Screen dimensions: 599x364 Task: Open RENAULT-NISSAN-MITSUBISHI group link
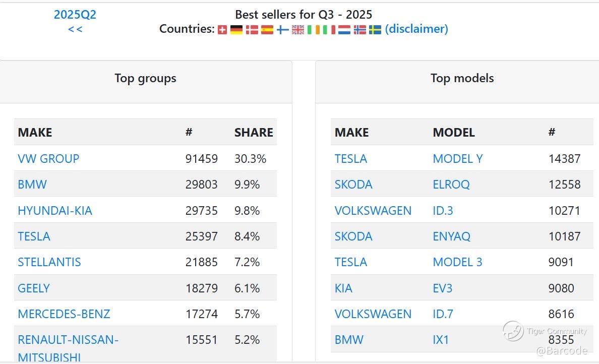click(68, 340)
